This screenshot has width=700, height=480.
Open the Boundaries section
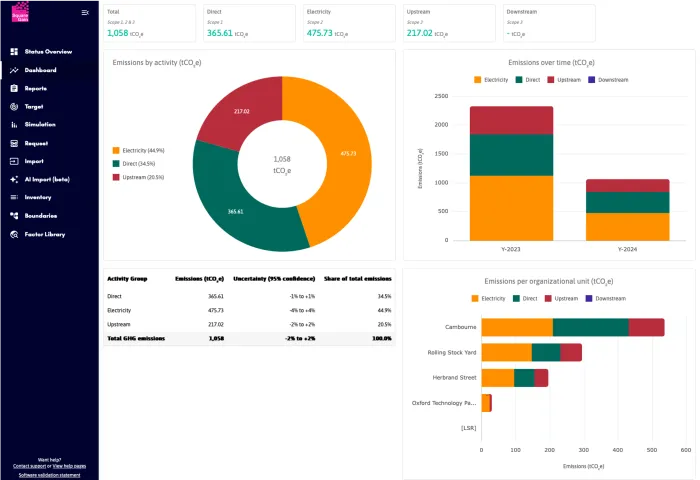[41, 216]
